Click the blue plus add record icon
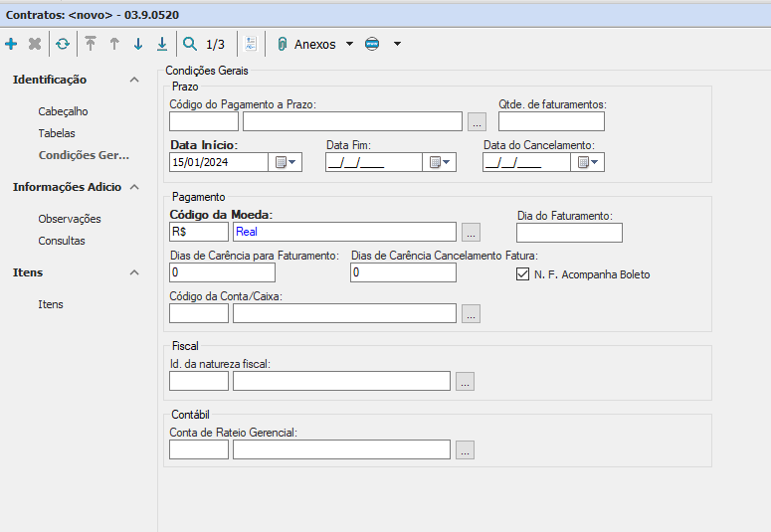771x532 pixels. (x=11, y=44)
